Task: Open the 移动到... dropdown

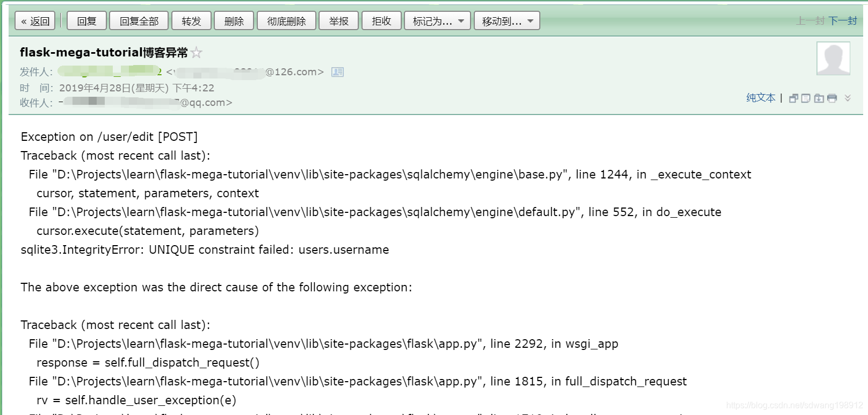Action: tap(507, 21)
